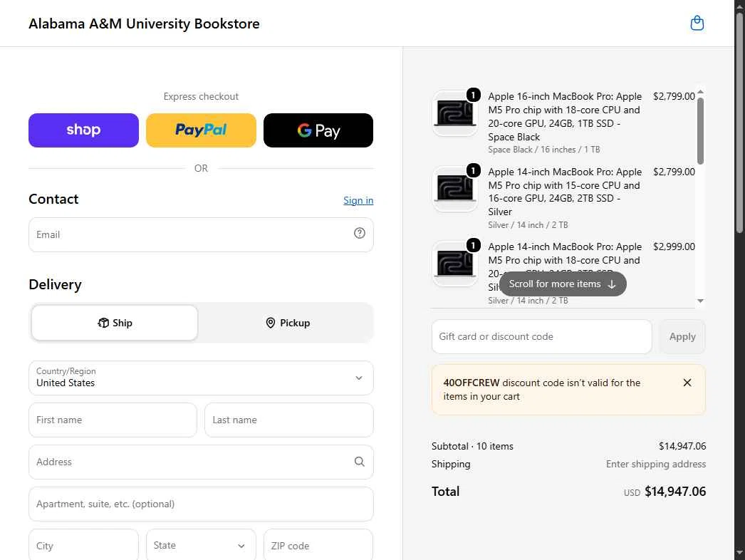
Task: Click the Last name field
Action: [x=289, y=420]
